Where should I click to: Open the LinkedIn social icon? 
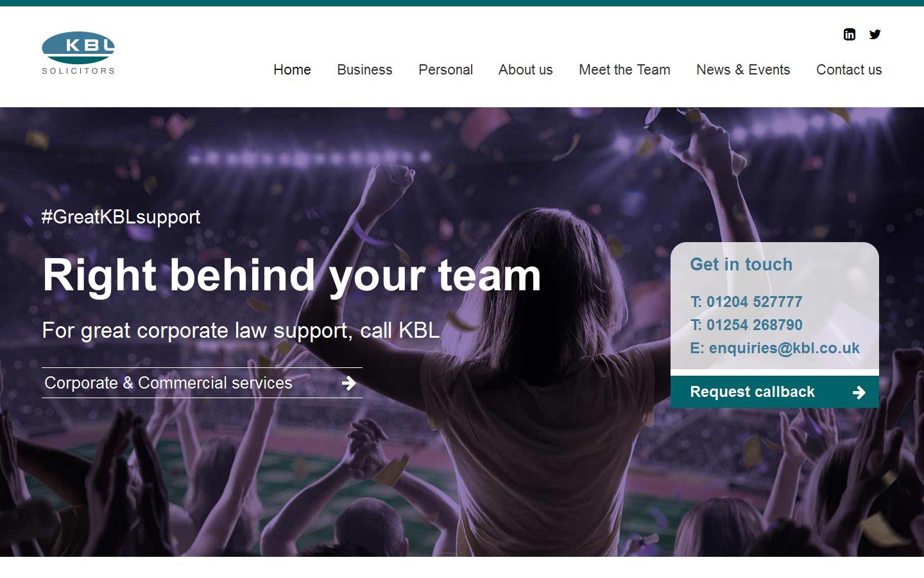(849, 35)
